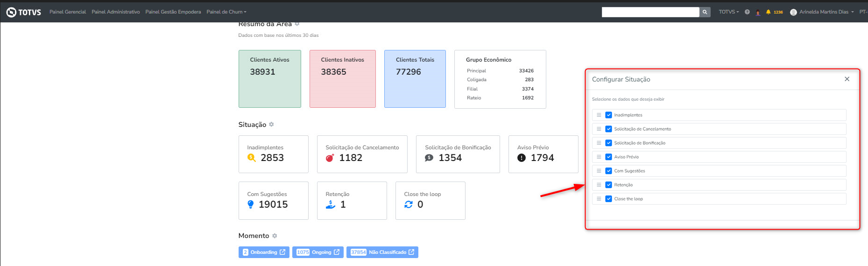Open Painel Gestão Empodera menu

pos(173,12)
